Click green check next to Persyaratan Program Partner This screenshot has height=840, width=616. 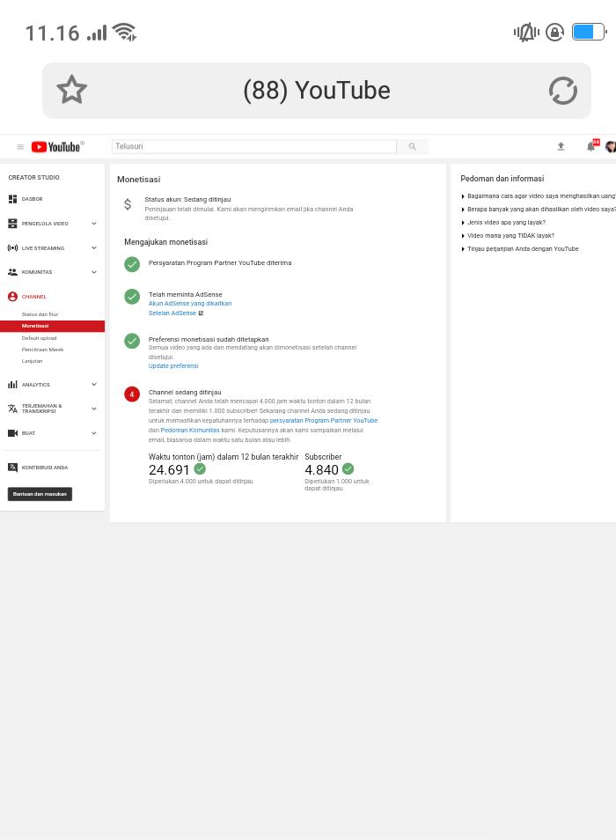point(132,264)
